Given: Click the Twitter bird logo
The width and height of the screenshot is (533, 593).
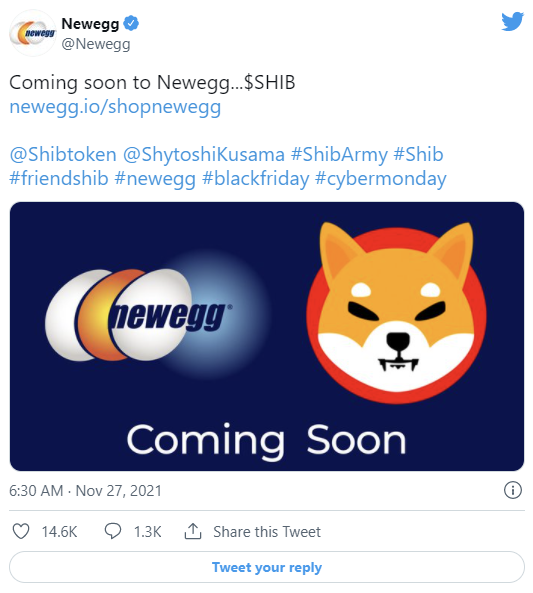Looking at the screenshot, I should pyautogui.click(x=513, y=22).
